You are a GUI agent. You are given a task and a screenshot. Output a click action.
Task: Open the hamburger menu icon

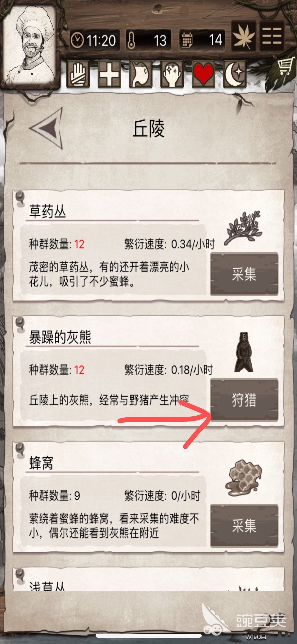pos(272,36)
